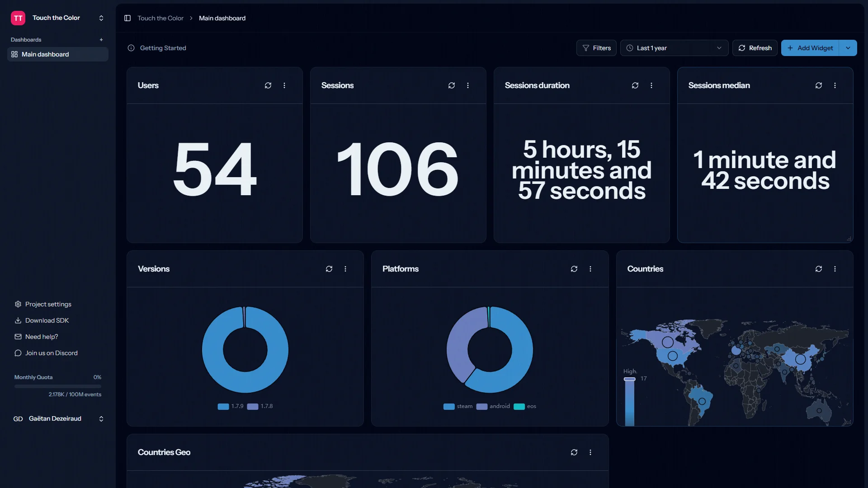Refresh the Countries Geo widget
This screenshot has width=868, height=488.
(574, 452)
